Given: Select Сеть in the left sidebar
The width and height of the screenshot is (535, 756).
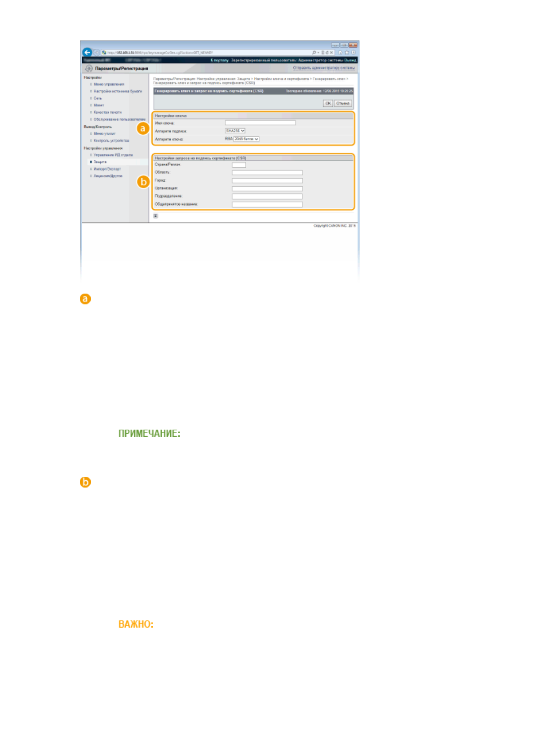Looking at the screenshot, I should [97, 98].
